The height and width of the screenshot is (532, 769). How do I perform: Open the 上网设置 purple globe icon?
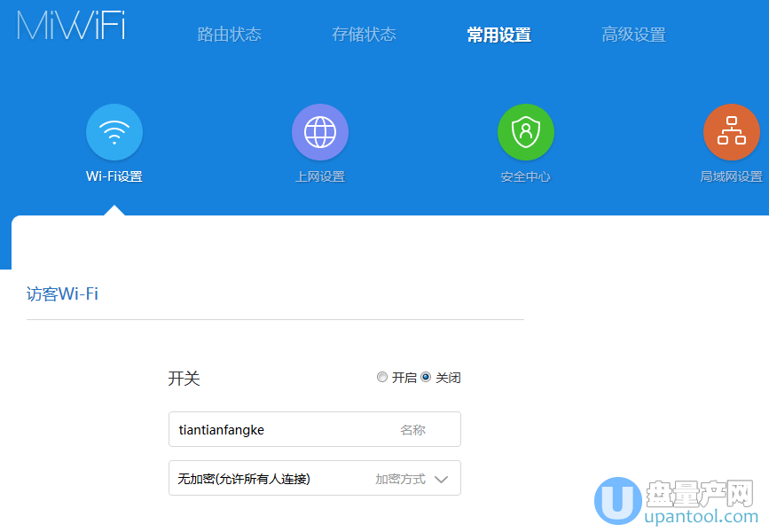tap(320, 130)
